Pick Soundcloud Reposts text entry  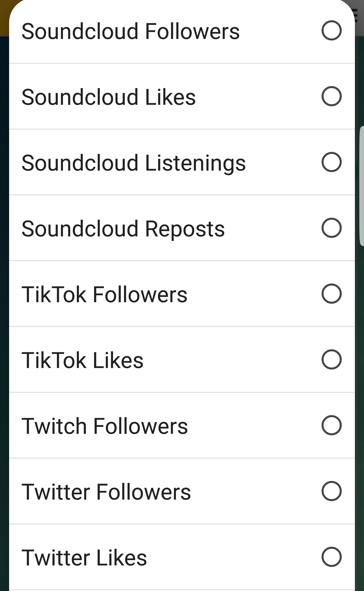123,229
